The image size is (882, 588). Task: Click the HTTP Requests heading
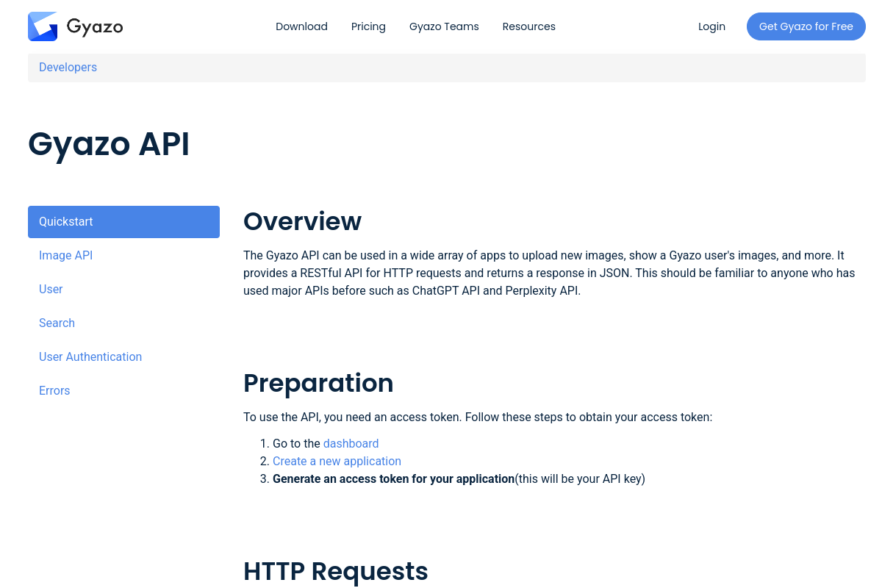(336, 571)
